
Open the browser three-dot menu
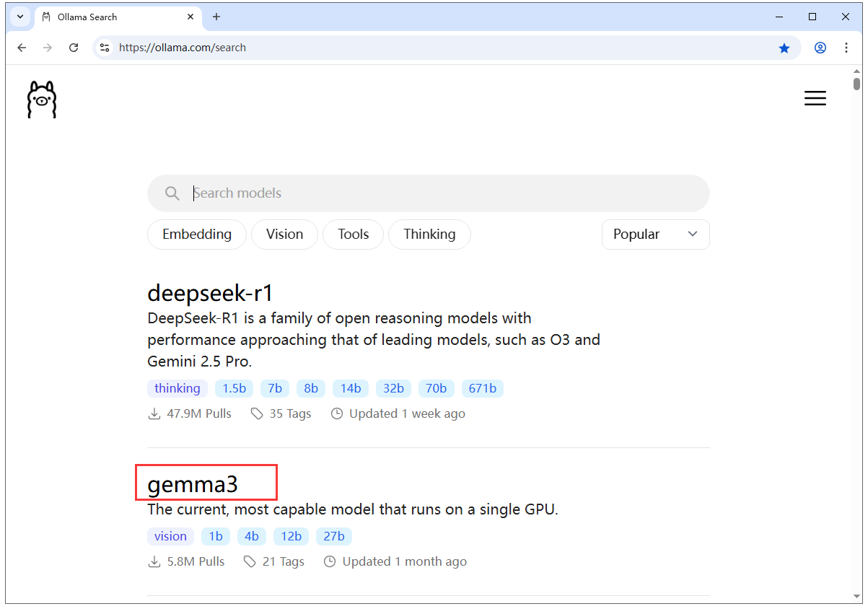[846, 48]
